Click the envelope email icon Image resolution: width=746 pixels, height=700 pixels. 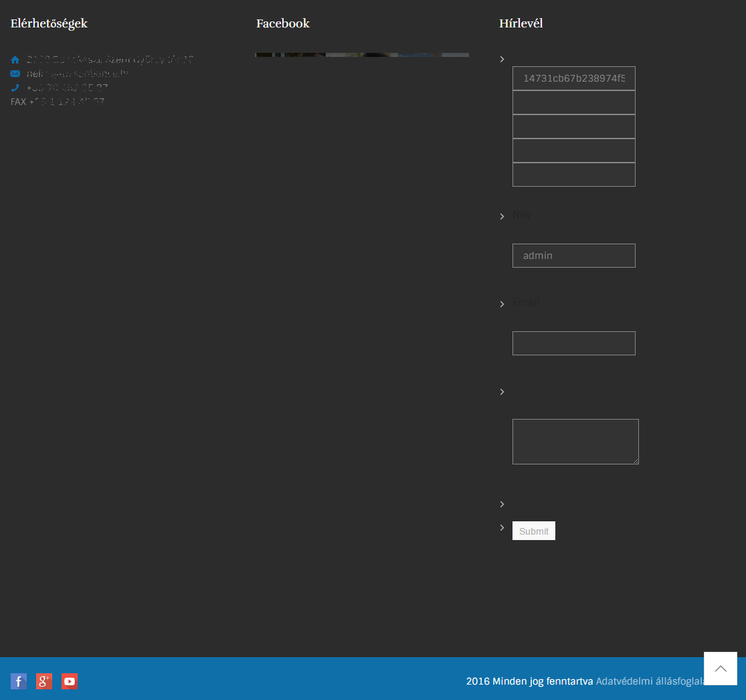(x=15, y=74)
